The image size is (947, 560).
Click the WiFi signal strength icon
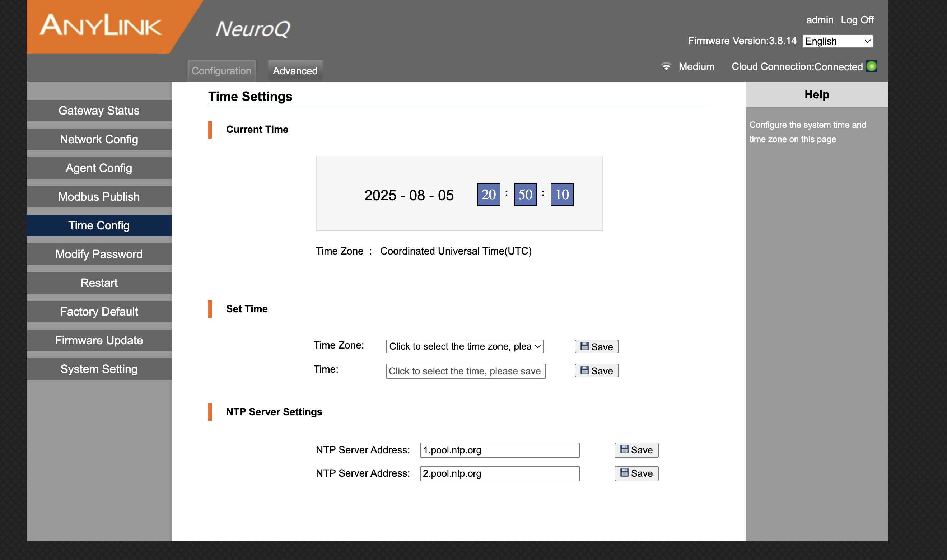click(x=666, y=66)
